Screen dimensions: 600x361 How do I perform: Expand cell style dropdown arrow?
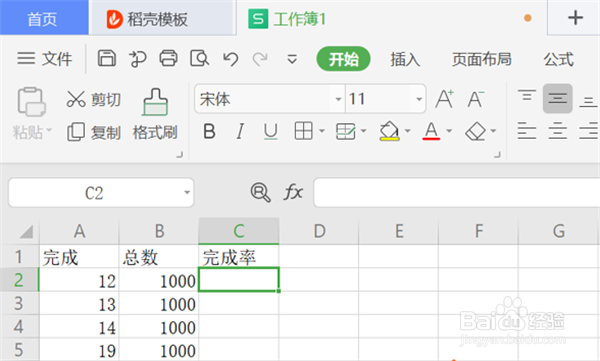pos(364,131)
